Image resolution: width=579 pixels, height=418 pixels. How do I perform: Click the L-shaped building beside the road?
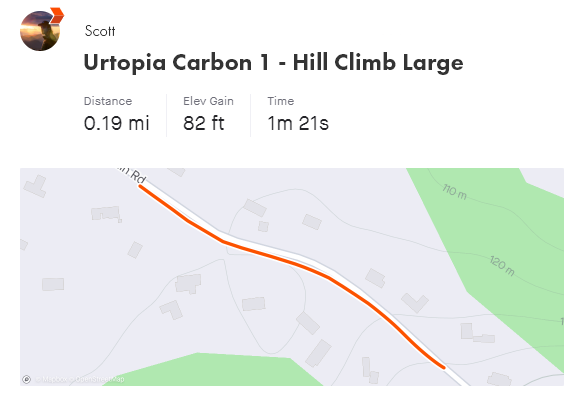pyautogui.click(x=415, y=302)
